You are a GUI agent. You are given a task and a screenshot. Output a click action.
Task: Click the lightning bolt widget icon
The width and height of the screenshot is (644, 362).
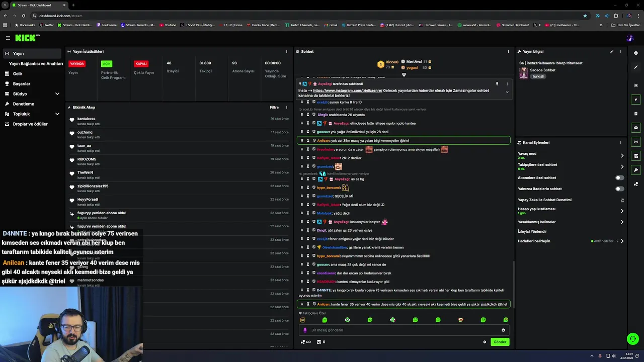click(636, 100)
